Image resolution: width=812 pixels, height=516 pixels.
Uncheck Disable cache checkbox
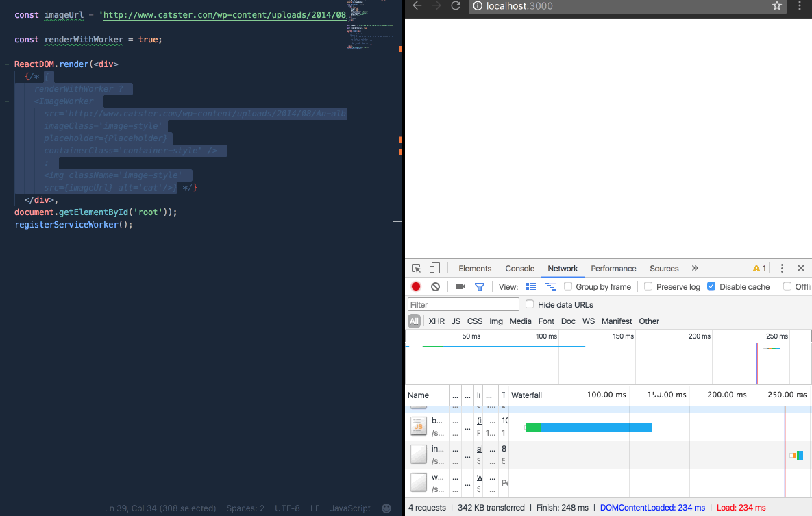[x=711, y=286]
